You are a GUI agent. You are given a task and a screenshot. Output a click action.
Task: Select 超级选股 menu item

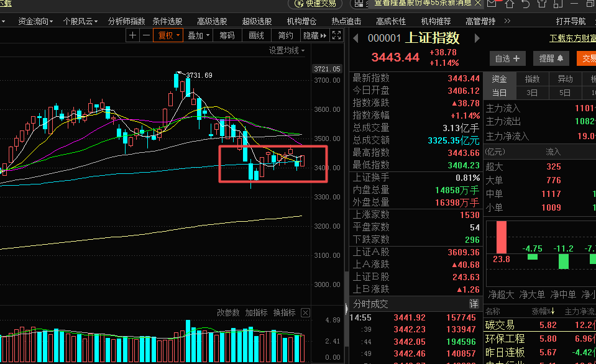(x=257, y=21)
